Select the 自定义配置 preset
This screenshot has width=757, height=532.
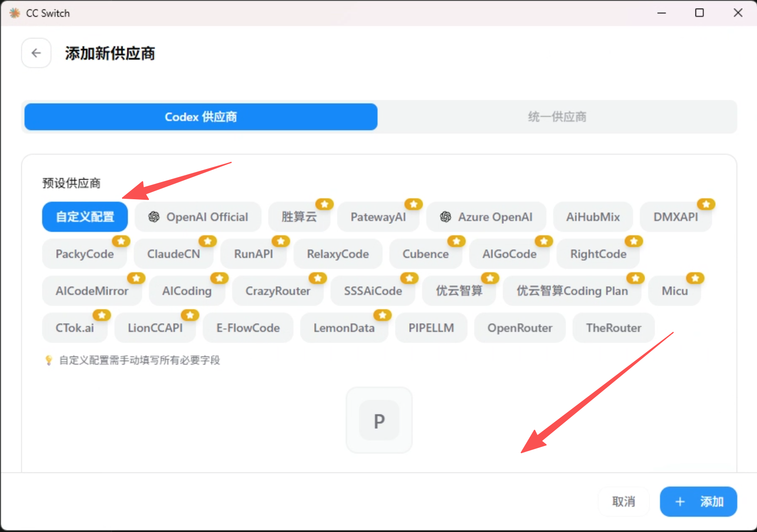85,217
